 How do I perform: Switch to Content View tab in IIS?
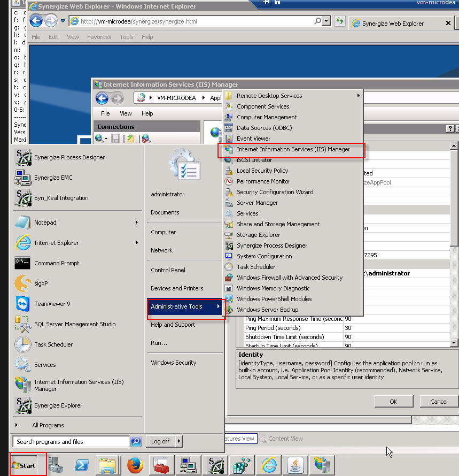pos(281,439)
